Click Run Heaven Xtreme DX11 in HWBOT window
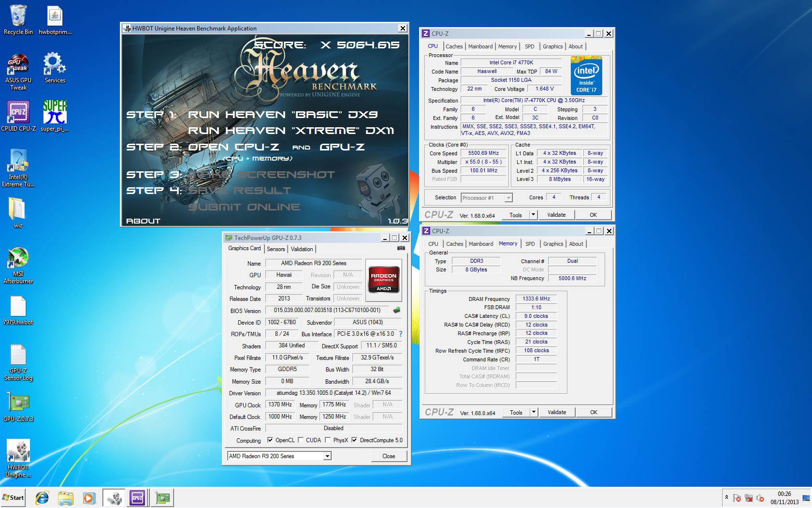Screen dimensions: 812x508 click(291, 131)
